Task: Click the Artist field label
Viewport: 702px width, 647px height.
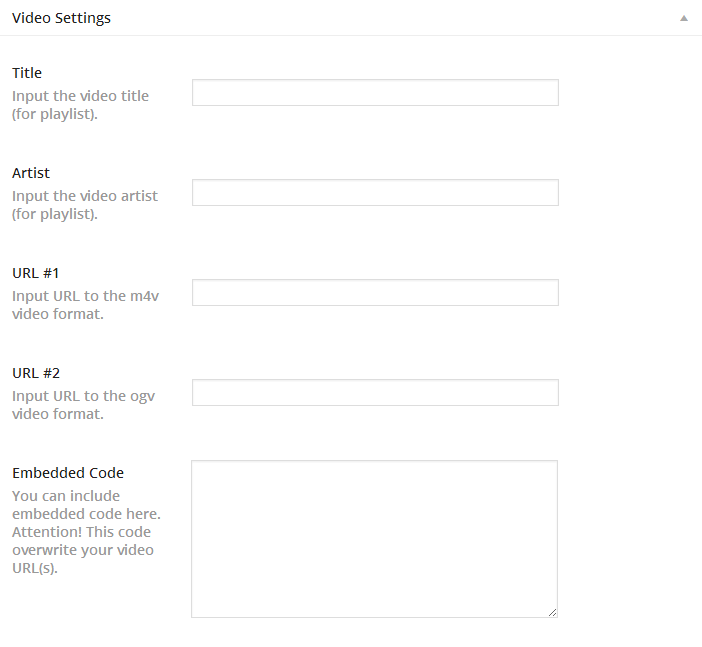Action: [31, 173]
